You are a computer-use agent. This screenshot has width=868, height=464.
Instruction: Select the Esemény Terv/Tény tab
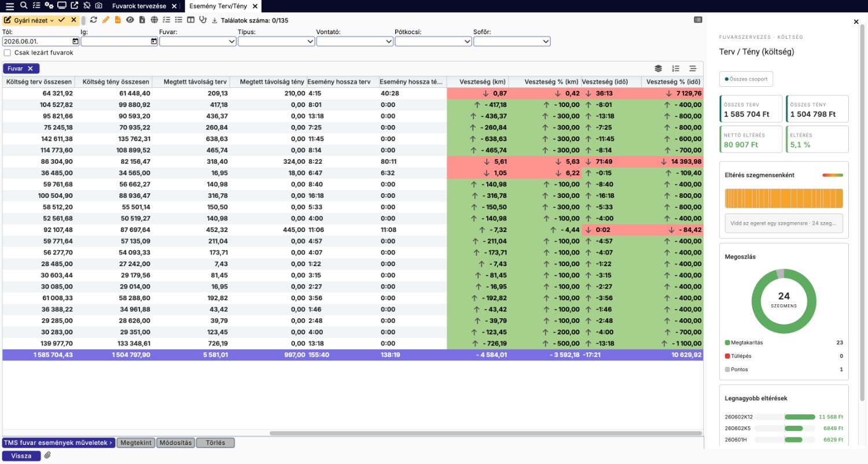click(218, 6)
